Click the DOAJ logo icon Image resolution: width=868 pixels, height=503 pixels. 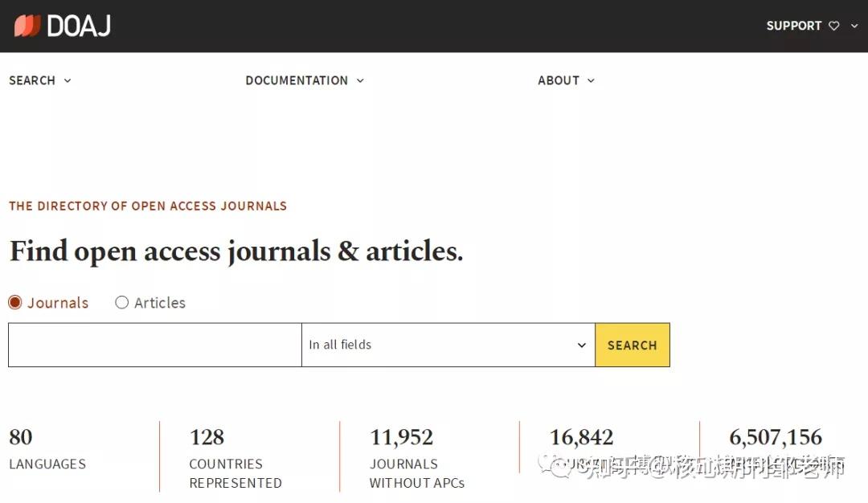pyautogui.click(x=28, y=25)
